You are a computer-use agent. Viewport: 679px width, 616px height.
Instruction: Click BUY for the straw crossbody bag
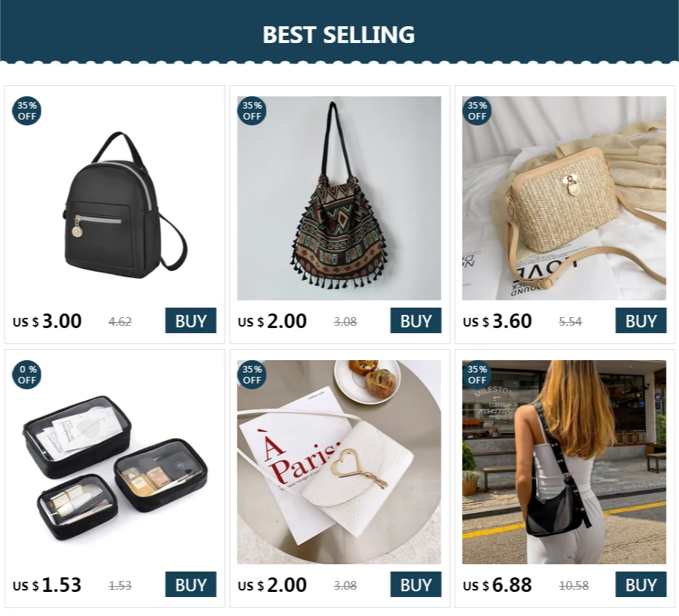tap(641, 321)
